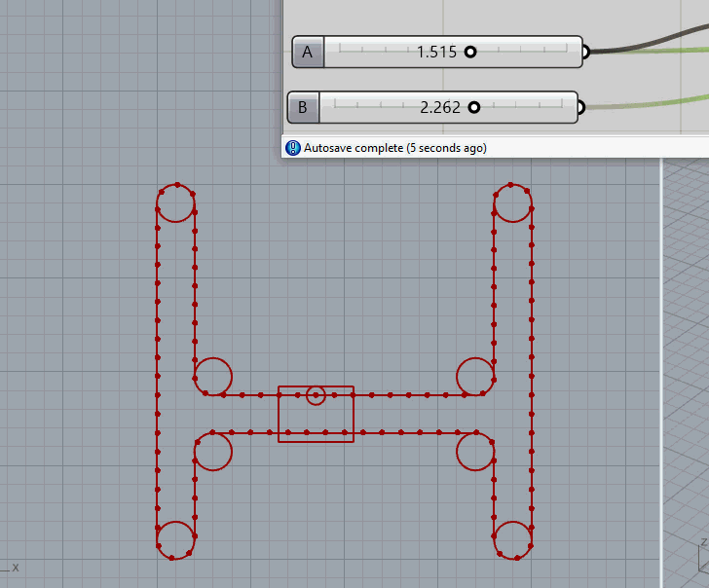This screenshot has height=588, width=709.
Task: Grab slider A grip at 1.515
Action: click(470, 53)
